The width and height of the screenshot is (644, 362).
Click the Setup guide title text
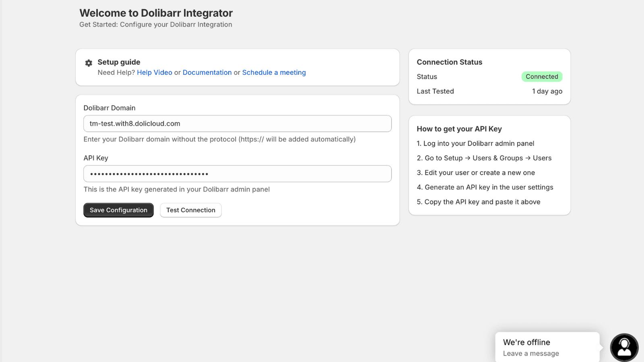[119, 62]
